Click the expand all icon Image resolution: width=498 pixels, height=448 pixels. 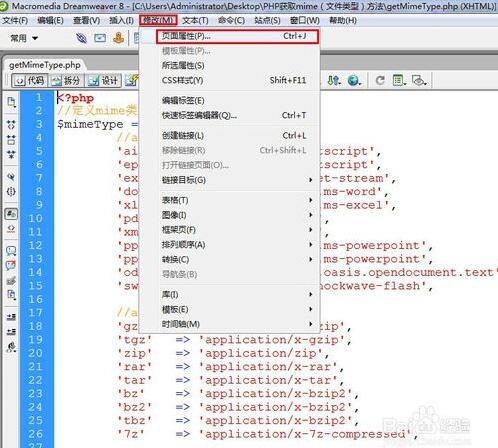point(11,154)
